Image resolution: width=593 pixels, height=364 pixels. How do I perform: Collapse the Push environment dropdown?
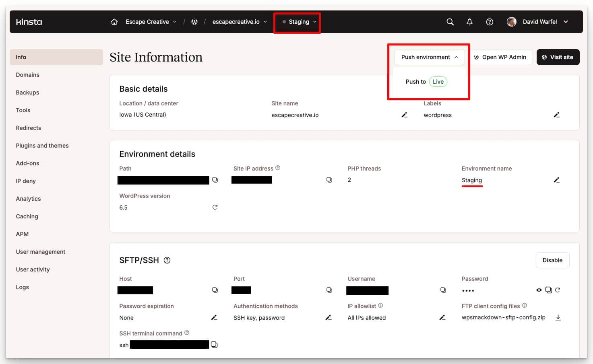coord(430,57)
